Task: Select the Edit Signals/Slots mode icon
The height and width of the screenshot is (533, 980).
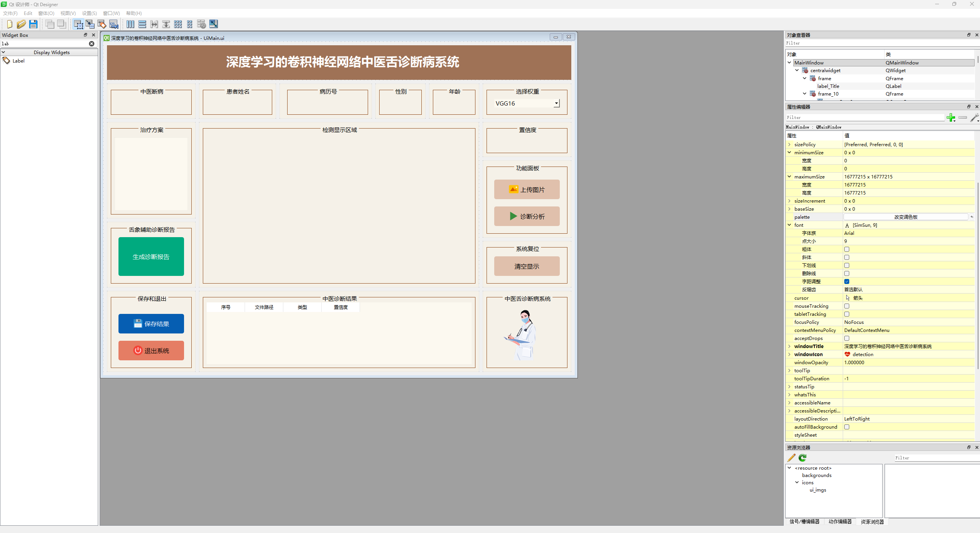Action: tap(90, 24)
